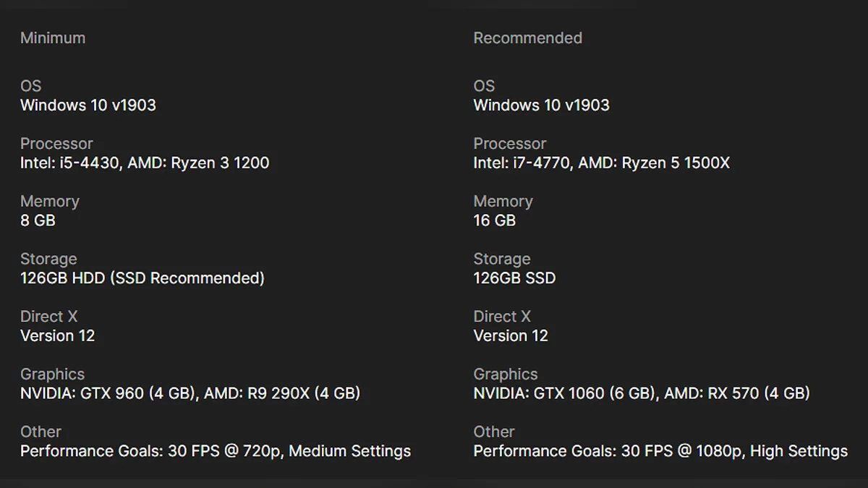868x488 pixels.
Task: Click minimum processor text i5-4430, Ryzen 3 1200
Action: pos(145,163)
